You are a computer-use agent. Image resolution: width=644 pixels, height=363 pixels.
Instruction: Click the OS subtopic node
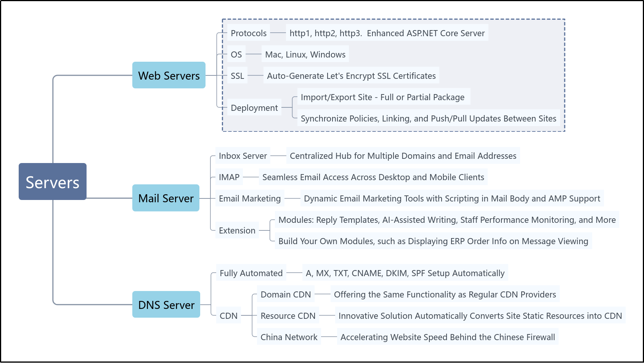[x=236, y=54]
